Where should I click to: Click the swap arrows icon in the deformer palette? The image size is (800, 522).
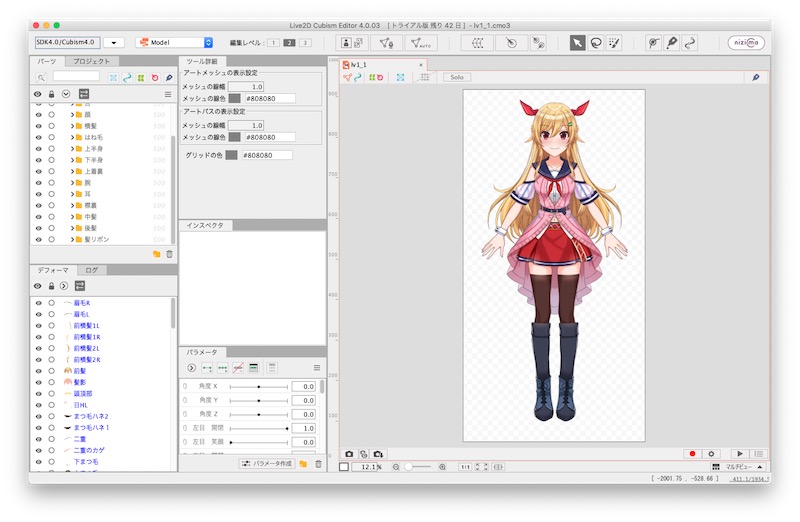(x=80, y=286)
